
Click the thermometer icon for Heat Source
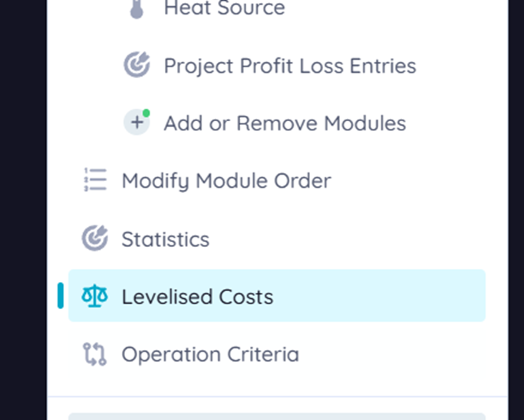pos(137,8)
